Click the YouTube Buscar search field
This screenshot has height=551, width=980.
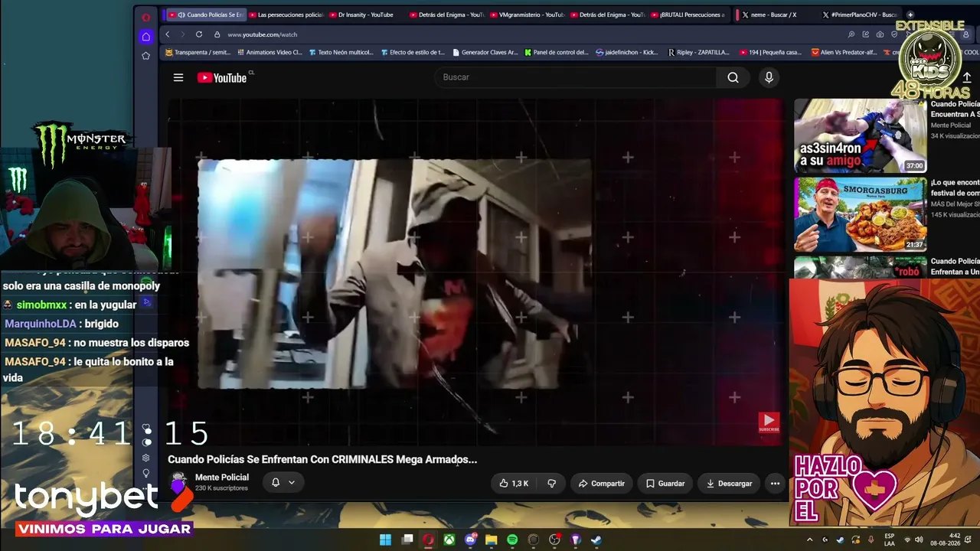[576, 77]
